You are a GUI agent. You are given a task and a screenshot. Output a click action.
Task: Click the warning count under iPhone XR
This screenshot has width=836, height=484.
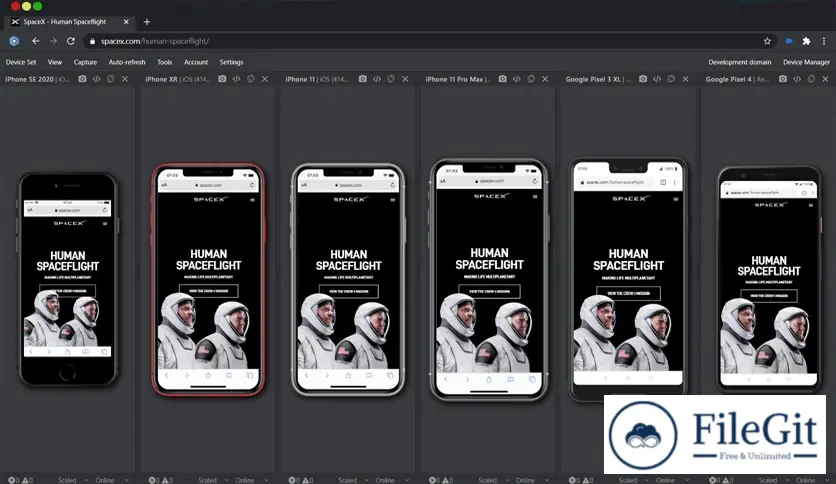(167, 480)
